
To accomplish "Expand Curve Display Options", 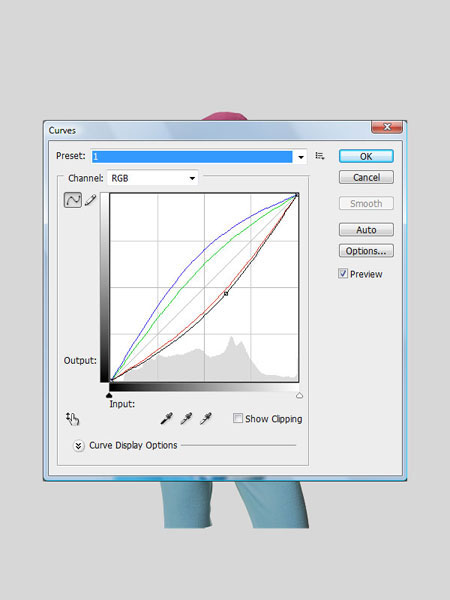I will click(x=78, y=445).
